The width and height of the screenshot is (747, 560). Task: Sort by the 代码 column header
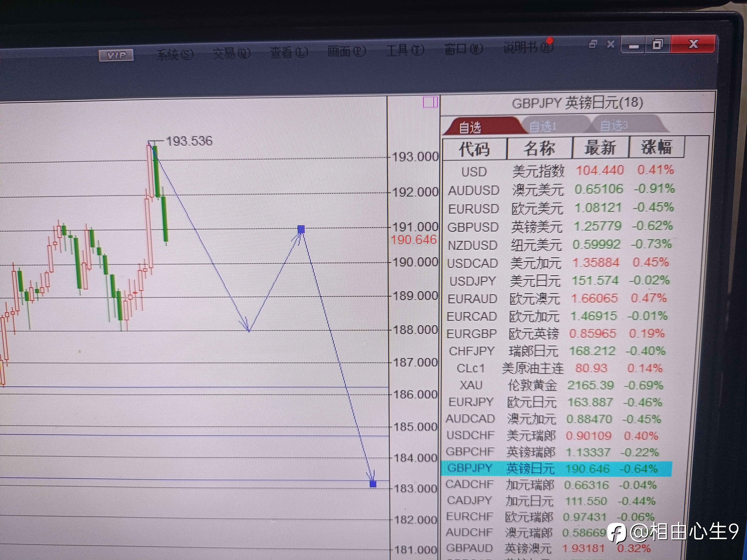click(474, 149)
